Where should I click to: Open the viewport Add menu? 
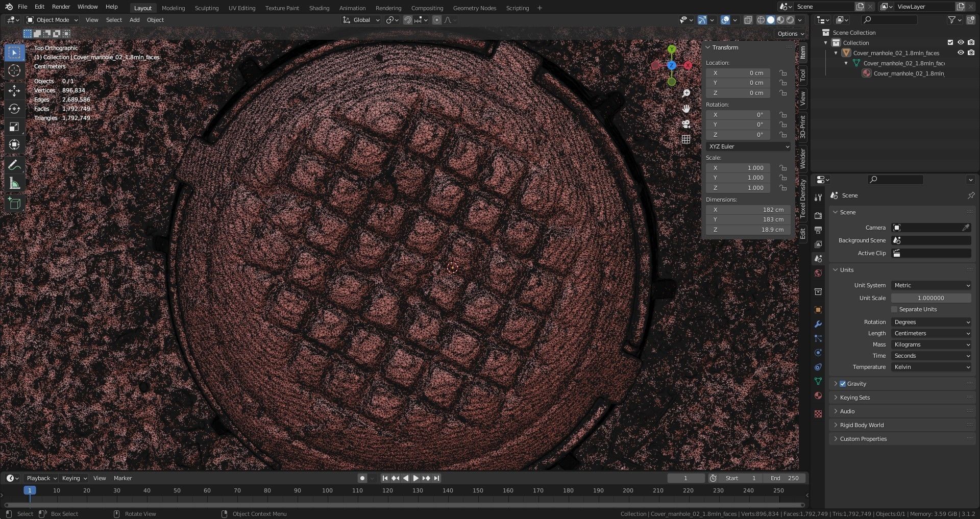[x=134, y=20]
